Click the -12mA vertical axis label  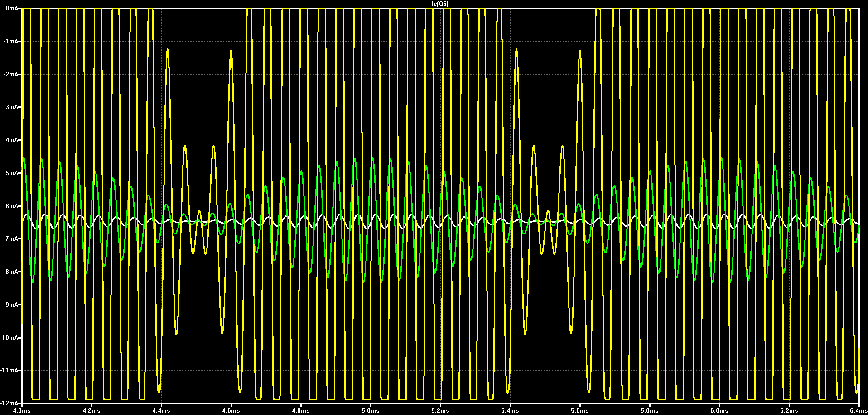10,403
